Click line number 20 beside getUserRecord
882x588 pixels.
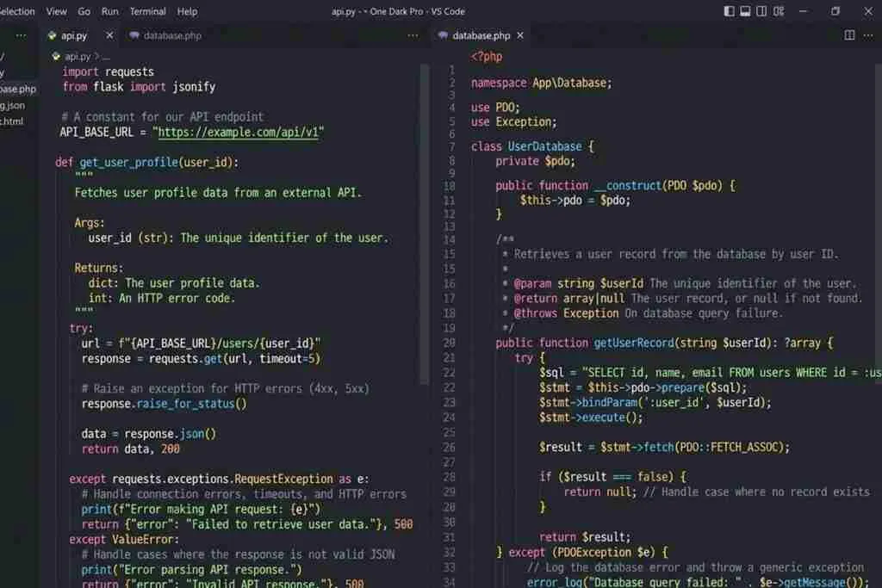pos(449,343)
